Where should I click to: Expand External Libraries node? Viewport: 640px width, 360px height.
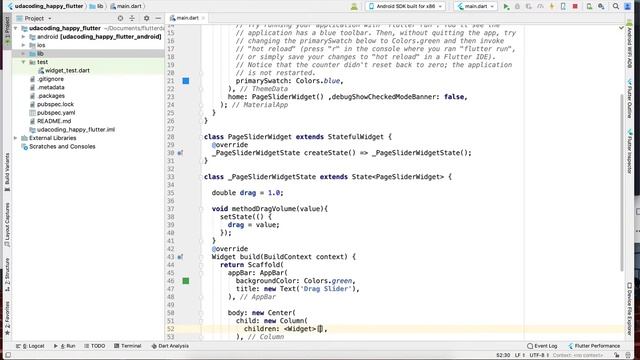[x=16, y=138]
